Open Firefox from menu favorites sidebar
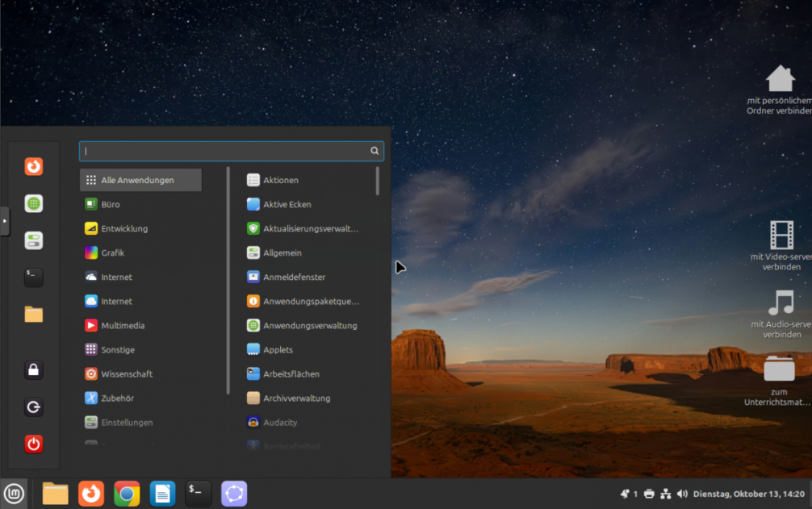The width and height of the screenshot is (812, 509). click(x=34, y=166)
